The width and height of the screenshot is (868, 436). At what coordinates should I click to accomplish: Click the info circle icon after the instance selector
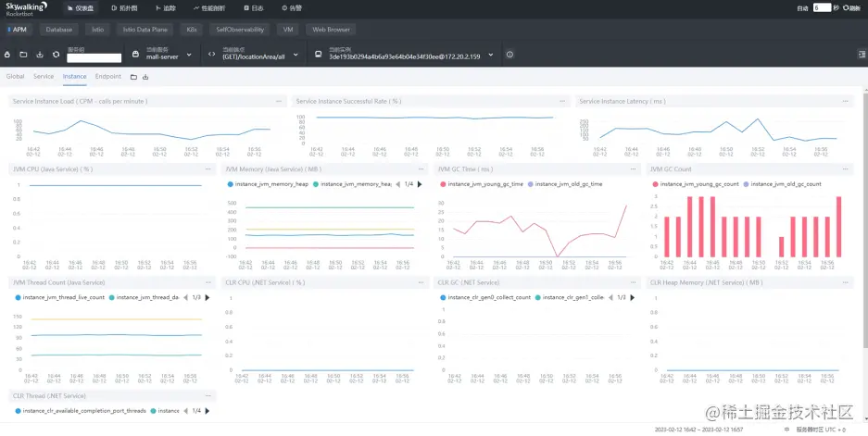[509, 55]
